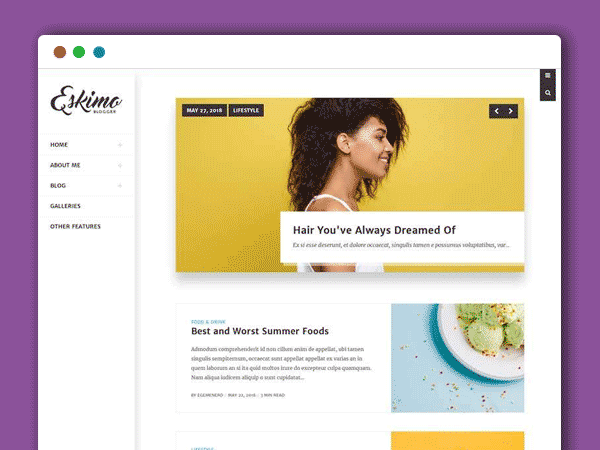Screen dimensions: 600x450
Task: Open Best and Worst Summer Foods article
Action: pyautogui.click(x=260, y=331)
